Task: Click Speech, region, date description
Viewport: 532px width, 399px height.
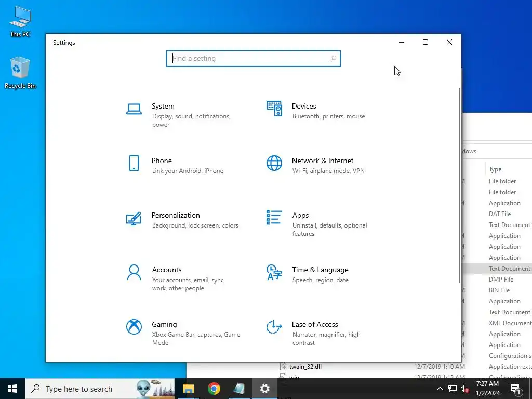Action: pyautogui.click(x=320, y=280)
